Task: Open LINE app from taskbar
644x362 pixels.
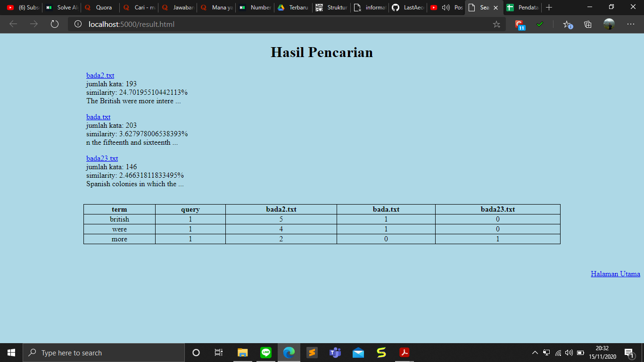Action: coord(266,353)
